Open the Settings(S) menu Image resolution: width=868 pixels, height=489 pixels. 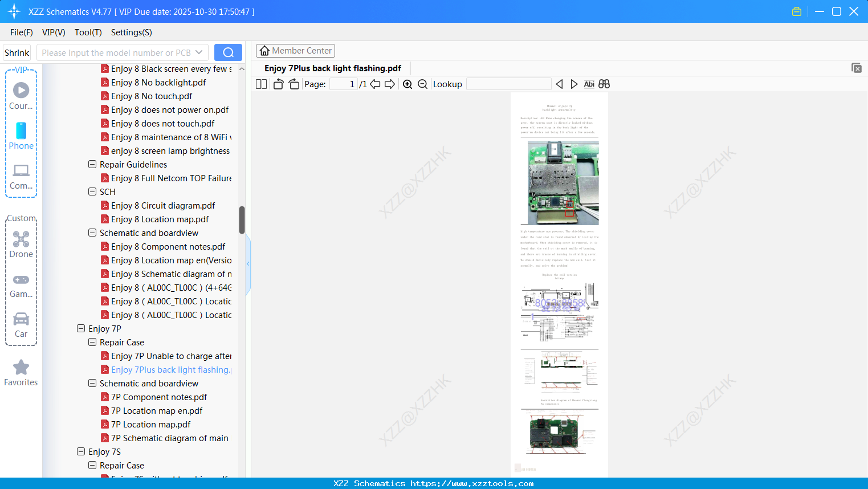coord(132,32)
